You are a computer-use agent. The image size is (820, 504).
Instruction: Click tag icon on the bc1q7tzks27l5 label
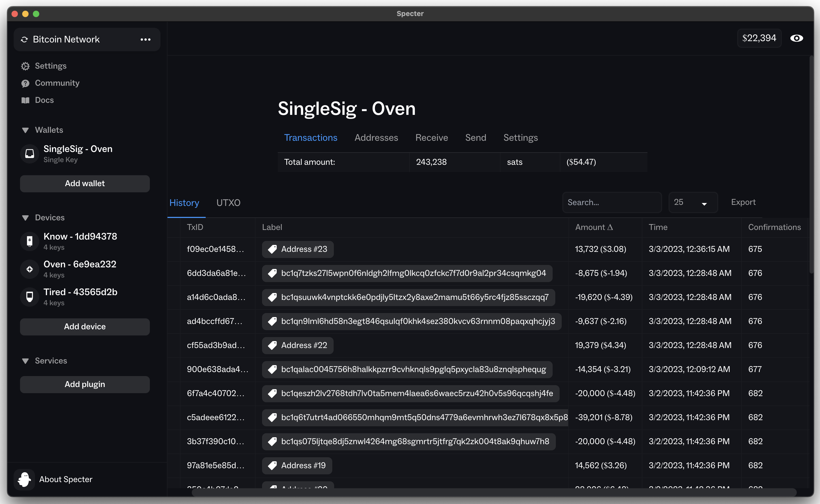tap(272, 273)
